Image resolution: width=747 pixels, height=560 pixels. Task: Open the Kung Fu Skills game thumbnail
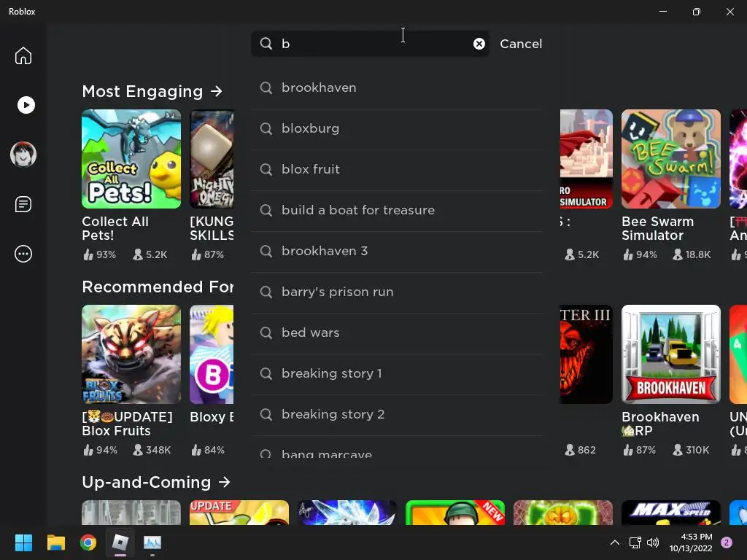point(212,159)
